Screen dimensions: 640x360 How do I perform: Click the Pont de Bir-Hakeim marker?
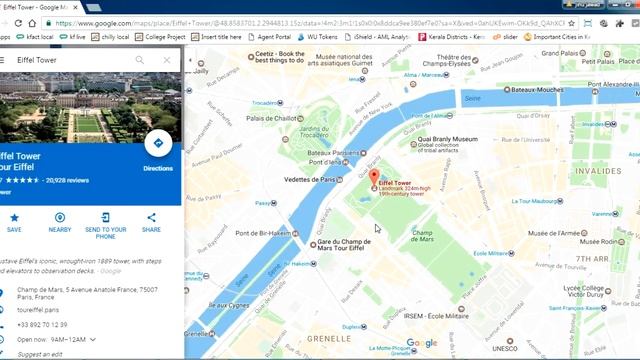(x=295, y=233)
